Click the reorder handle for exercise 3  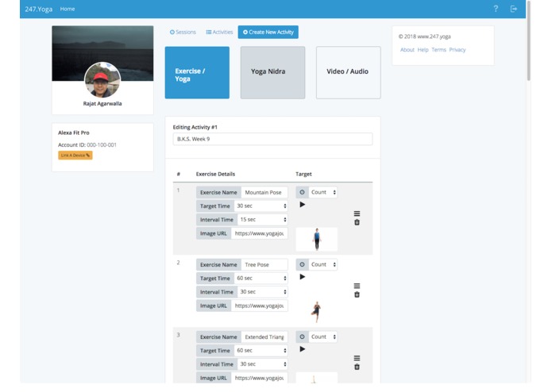click(x=357, y=358)
